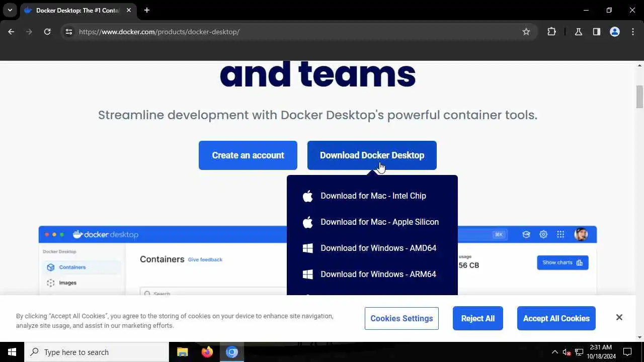644x362 pixels.
Task: Open a new tab with plus icon
Action: coord(147,10)
